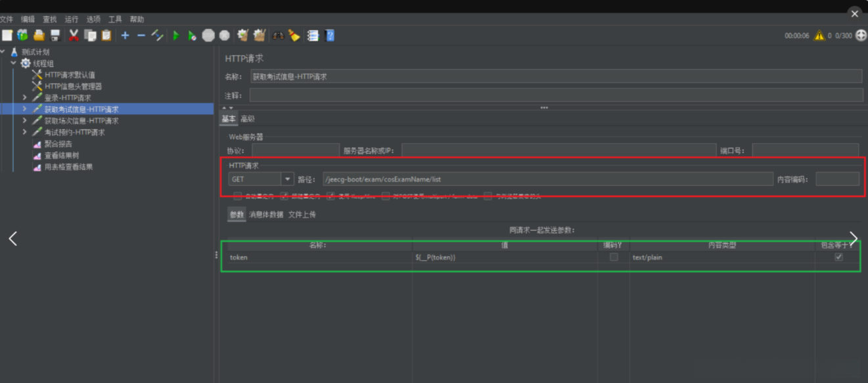Start test without pauses icon
The height and width of the screenshot is (383, 868).
point(192,35)
